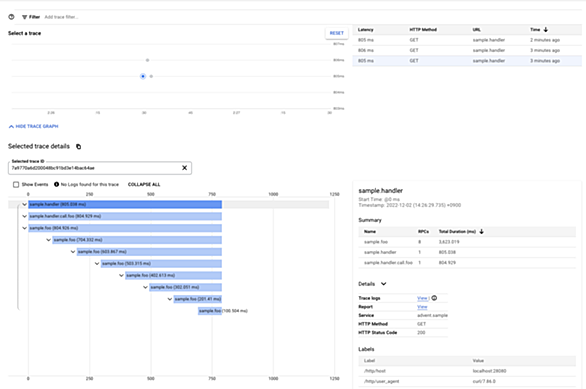
Task: Sort summary by Total Duration arrow
Action: pos(481,232)
